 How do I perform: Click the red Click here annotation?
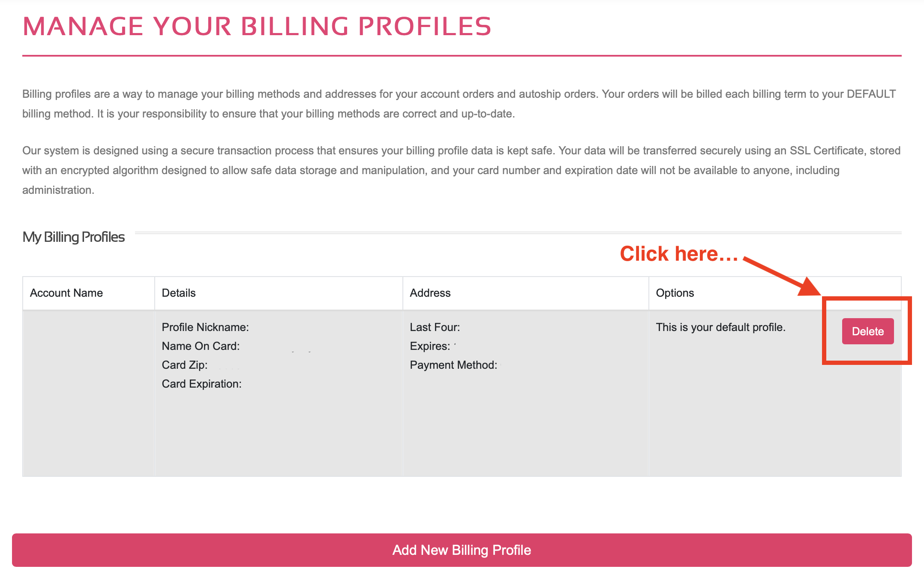point(678,254)
